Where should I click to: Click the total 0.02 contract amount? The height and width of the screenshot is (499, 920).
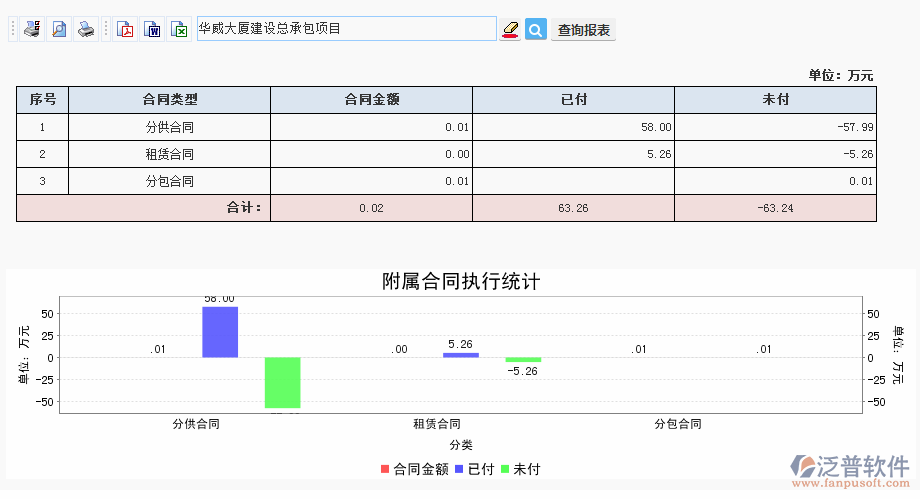point(371,208)
